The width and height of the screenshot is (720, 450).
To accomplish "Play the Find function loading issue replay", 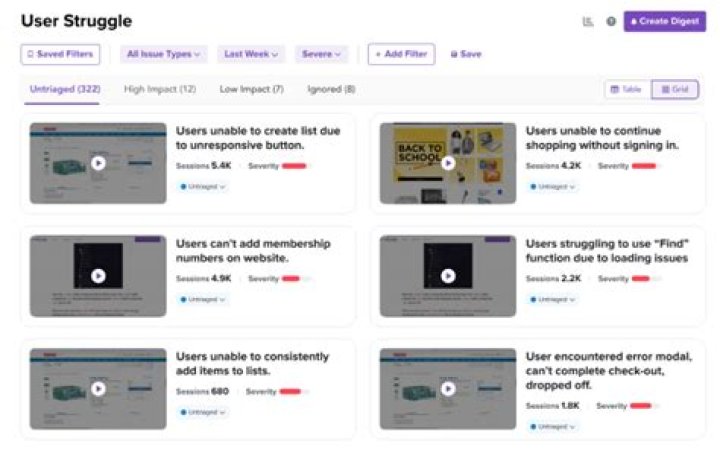I will tap(448, 276).
